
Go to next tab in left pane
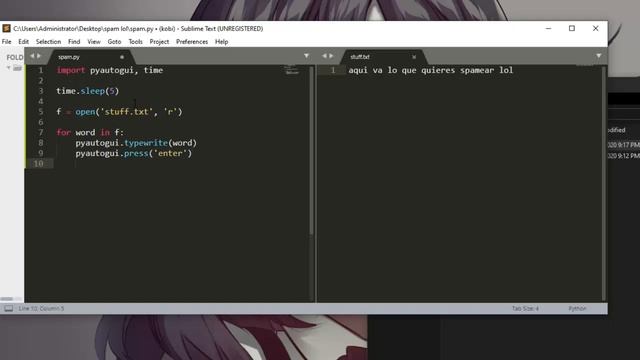pyautogui.click(x=39, y=56)
